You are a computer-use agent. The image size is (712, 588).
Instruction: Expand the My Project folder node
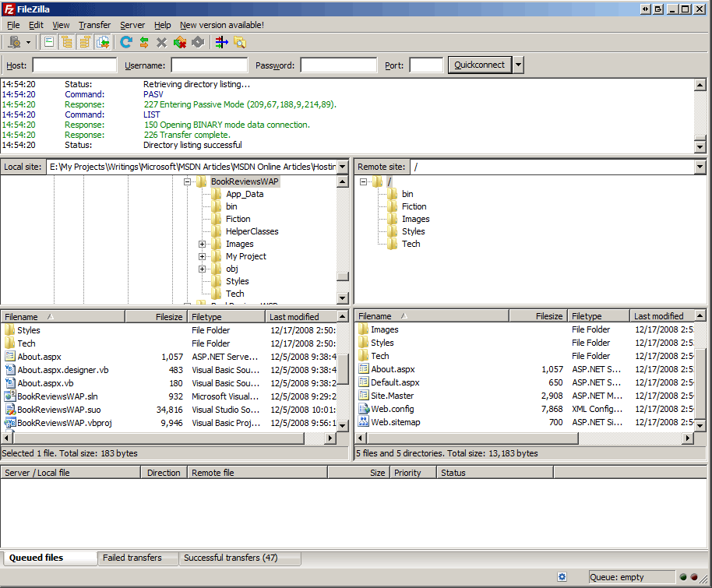(x=203, y=256)
